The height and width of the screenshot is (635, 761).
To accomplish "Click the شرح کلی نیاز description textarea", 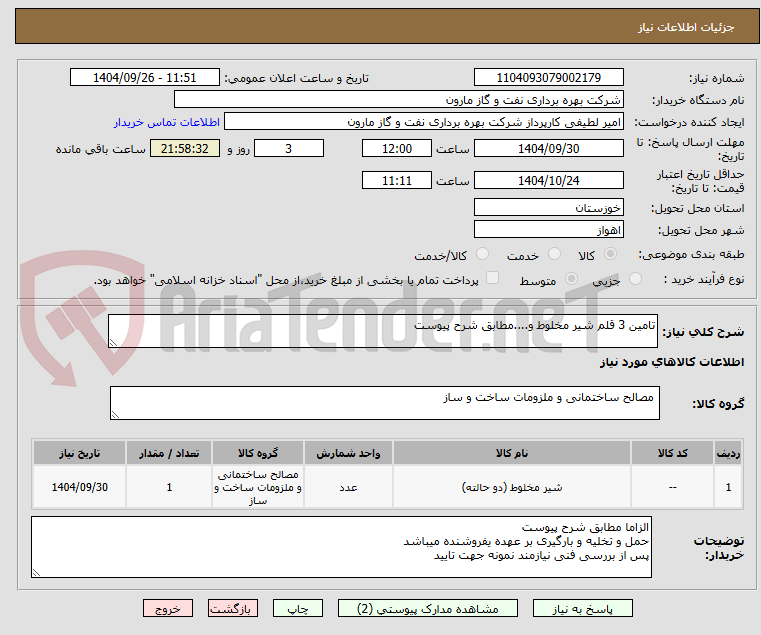I will pos(383,331).
